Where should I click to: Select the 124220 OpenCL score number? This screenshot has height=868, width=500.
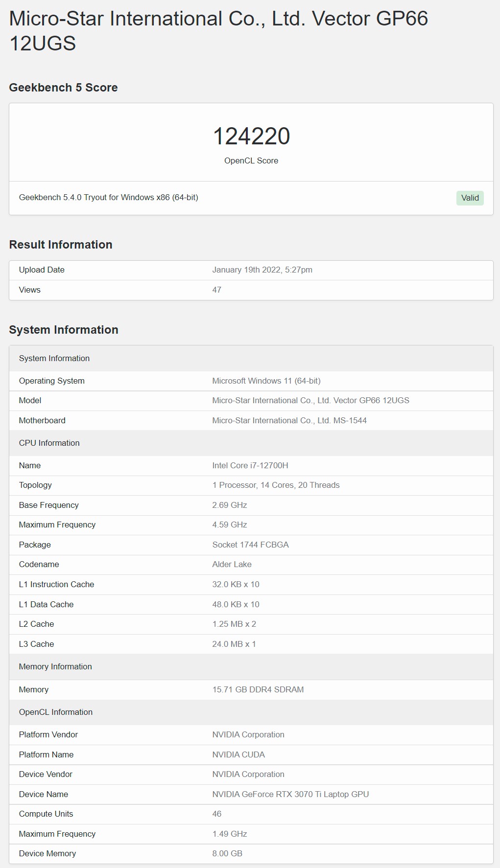(251, 136)
